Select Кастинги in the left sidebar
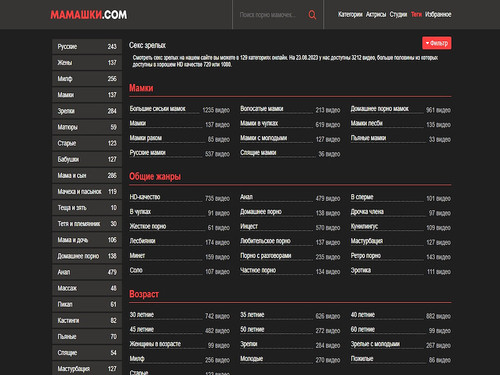Image resolution: width=500 pixels, height=375 pixels. [x=87, y=320]
